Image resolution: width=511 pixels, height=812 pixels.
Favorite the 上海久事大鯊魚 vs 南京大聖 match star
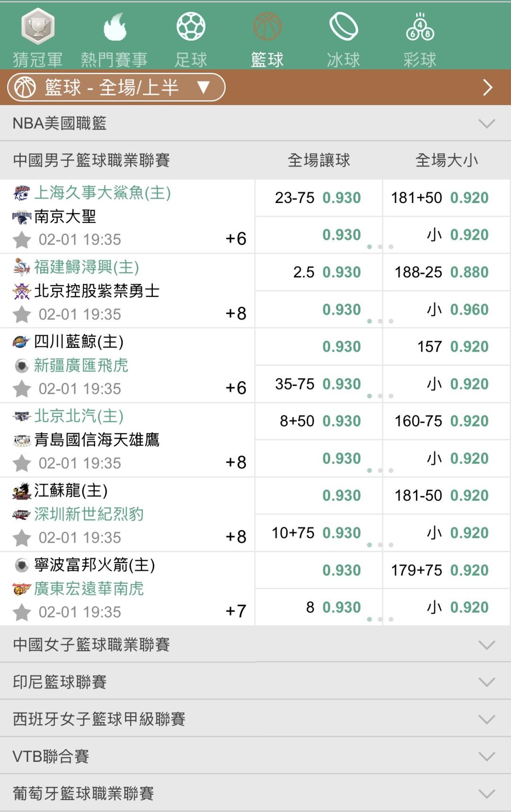coord(22,240)
